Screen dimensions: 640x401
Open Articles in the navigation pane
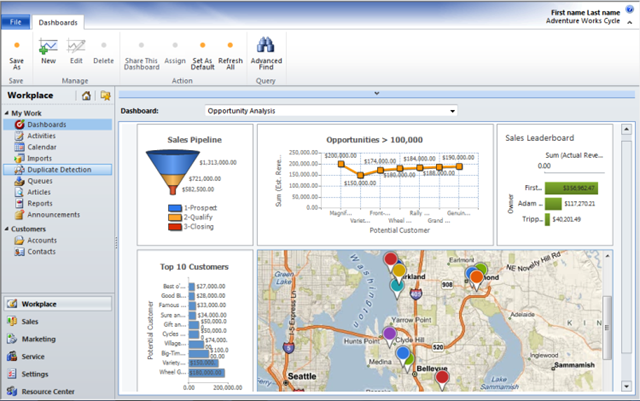(x=39, y=192)
